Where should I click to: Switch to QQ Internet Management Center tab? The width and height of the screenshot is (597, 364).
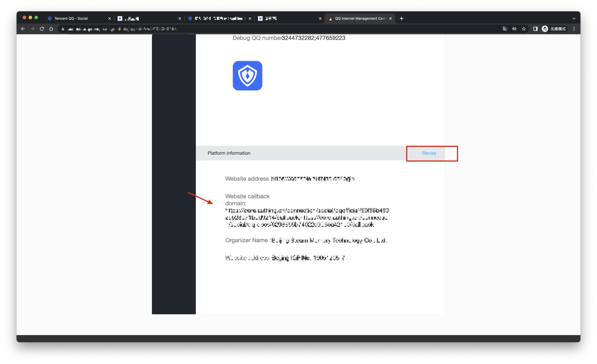360,19
